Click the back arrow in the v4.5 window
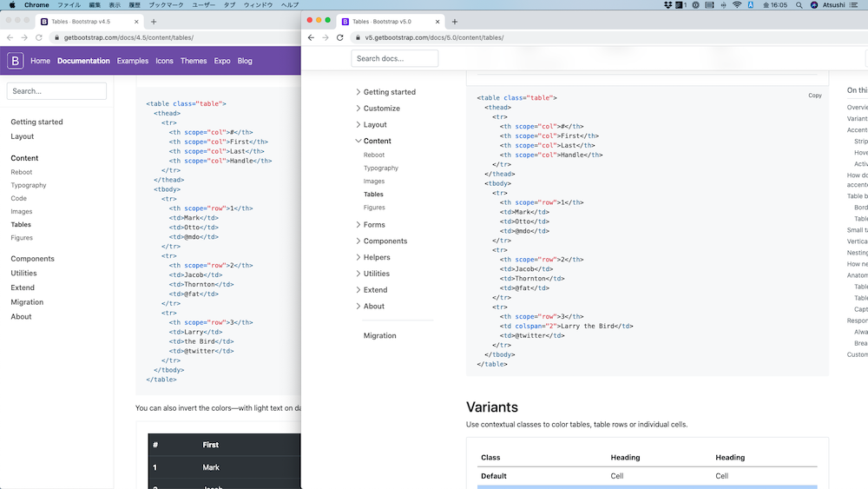 tap(10, 37)
